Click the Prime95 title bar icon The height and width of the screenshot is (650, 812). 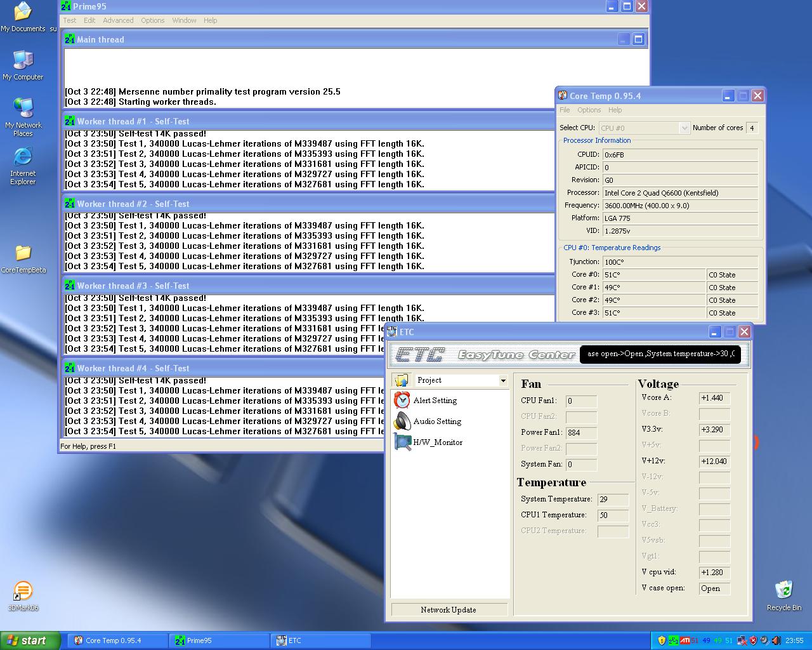tap(66, 6)
